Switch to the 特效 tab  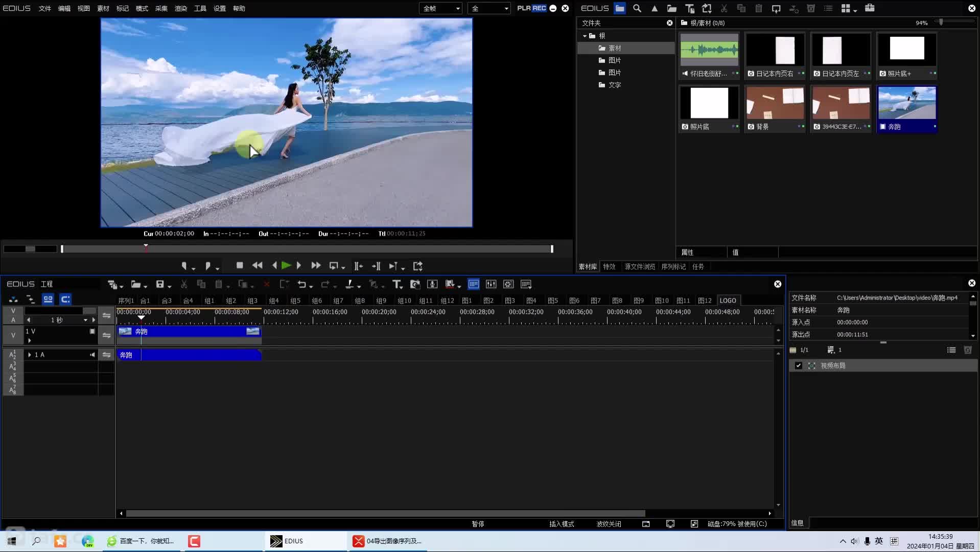click(609, 266)
